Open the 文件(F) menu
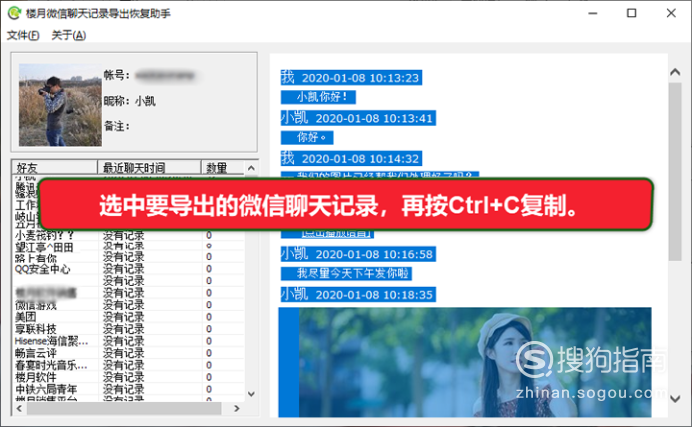The image size is (692, 427). pos(23,35)
